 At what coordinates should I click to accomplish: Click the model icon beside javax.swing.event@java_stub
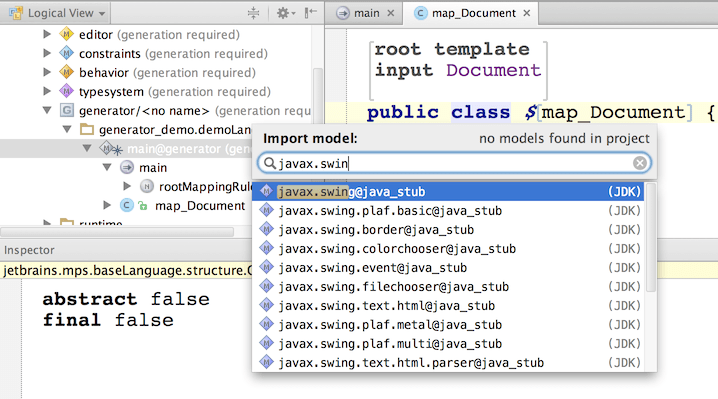pyautogui.click(x=267, y=267)
